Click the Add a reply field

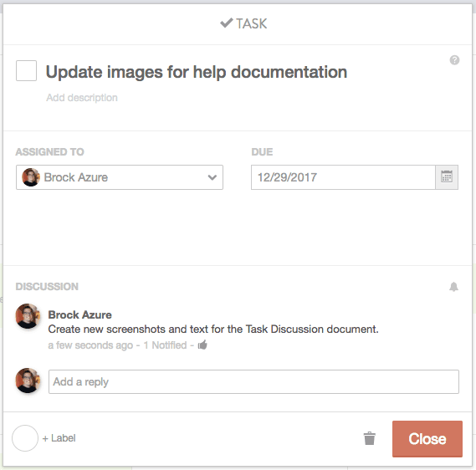pos(253,381)
